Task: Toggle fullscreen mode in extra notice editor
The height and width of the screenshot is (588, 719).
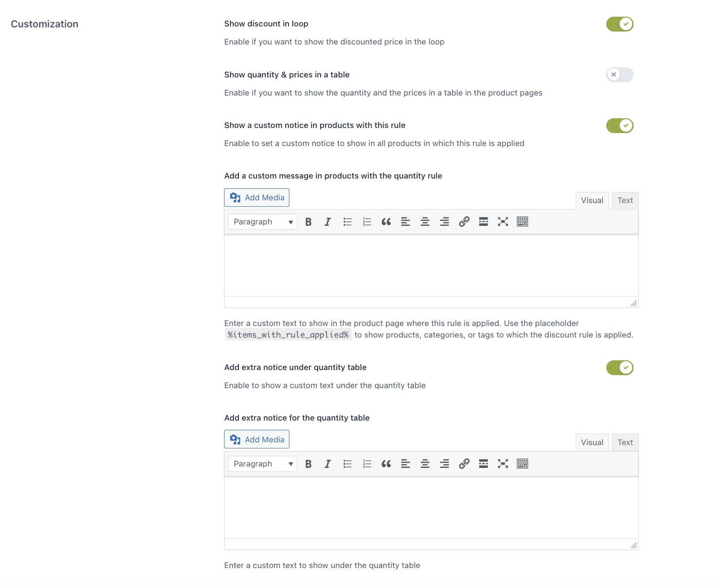Action: tap(503, 464)
